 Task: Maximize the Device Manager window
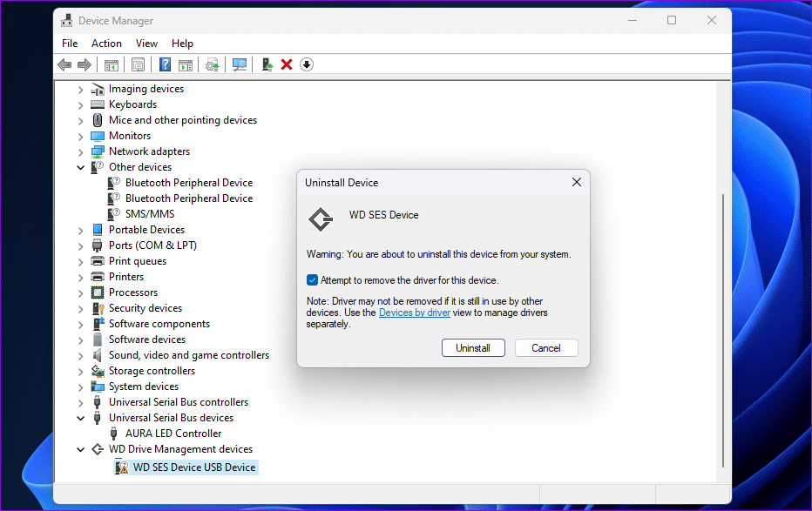(672, 20)
